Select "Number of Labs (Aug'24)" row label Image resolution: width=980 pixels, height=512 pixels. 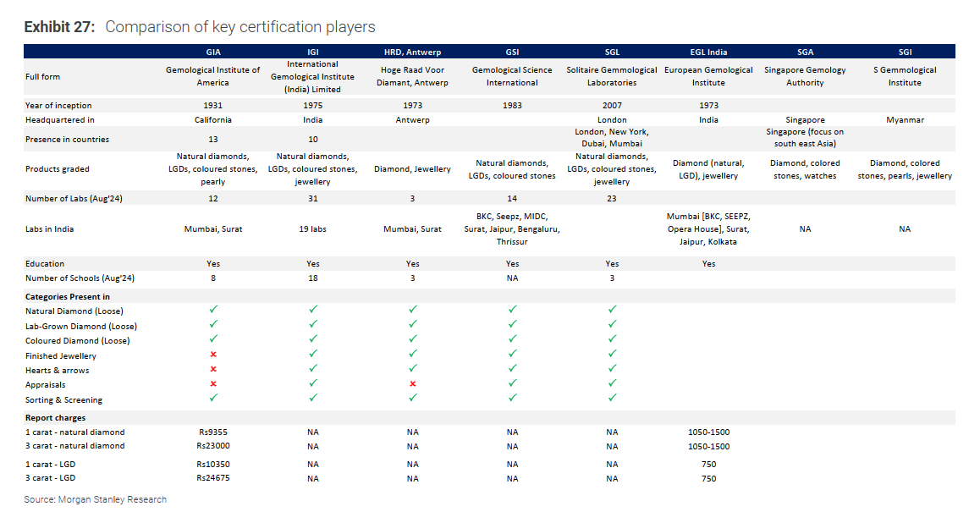point(74,199)
